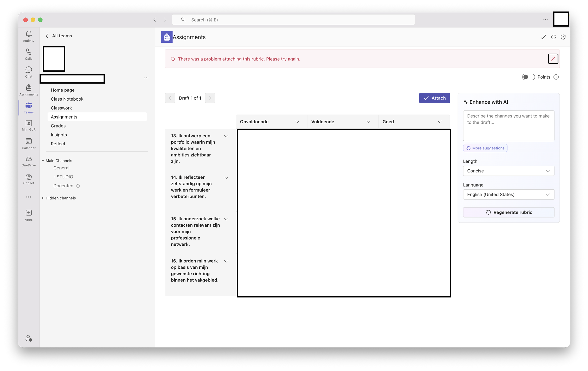Open Grades
Image resolution: width=588 pixels, height=371 pixels.
[x=58, y=126]
